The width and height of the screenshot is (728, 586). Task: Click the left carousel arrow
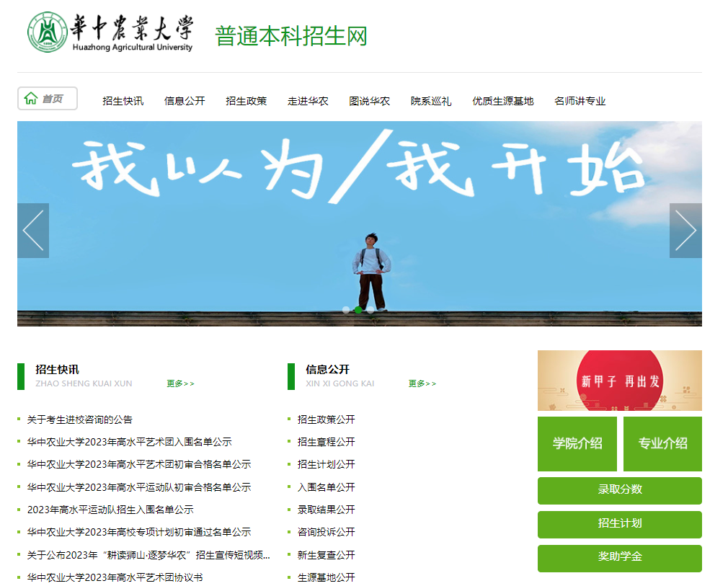pyautogui.click(x=32, y=230)
